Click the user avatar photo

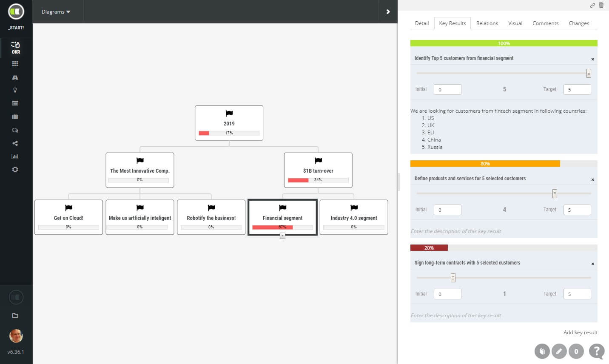point(16,336)
